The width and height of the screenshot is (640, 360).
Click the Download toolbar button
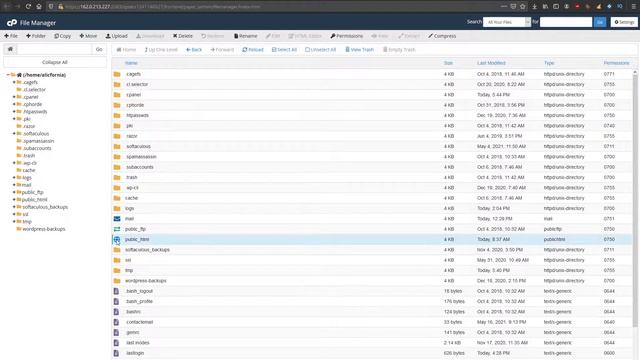pos(150,36)
